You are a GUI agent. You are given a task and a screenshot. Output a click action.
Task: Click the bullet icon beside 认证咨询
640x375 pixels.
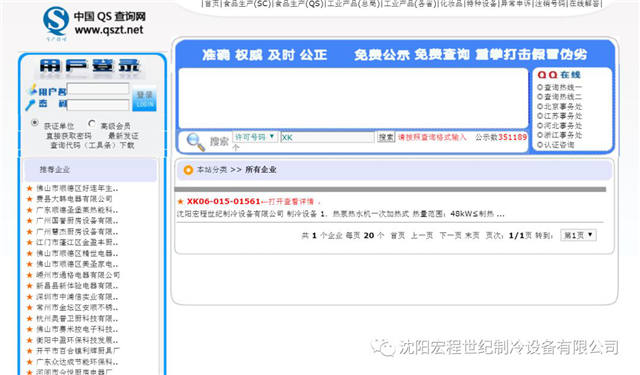(x=540, y=144)
